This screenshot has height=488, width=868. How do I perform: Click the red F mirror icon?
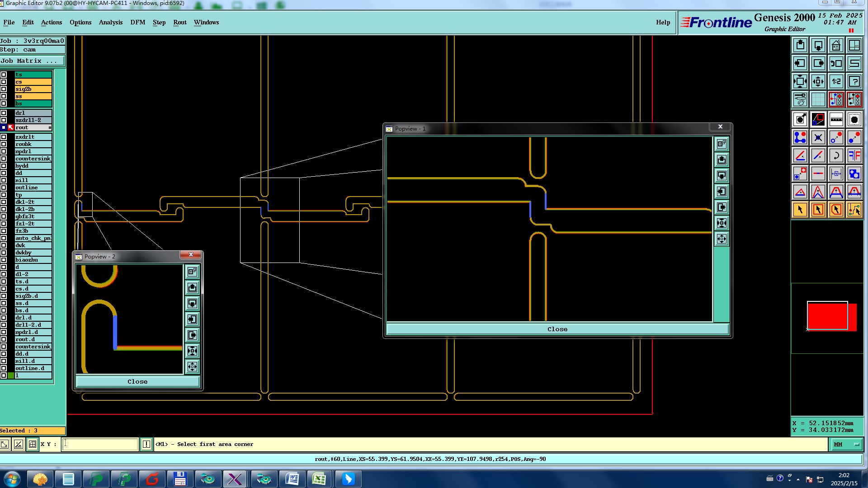(x=854, y=156)
